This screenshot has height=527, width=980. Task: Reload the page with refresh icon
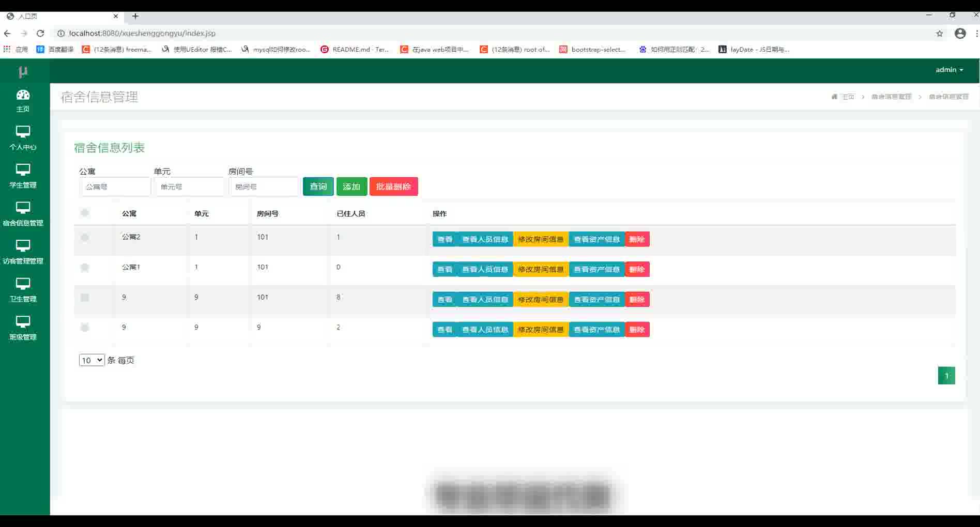pyautogui.click(x=40, y=33)
